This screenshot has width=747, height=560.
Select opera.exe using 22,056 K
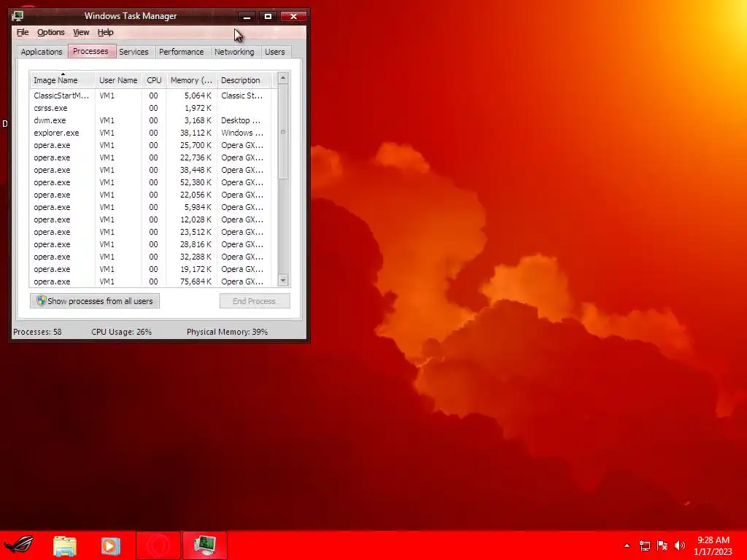point(150,195)
